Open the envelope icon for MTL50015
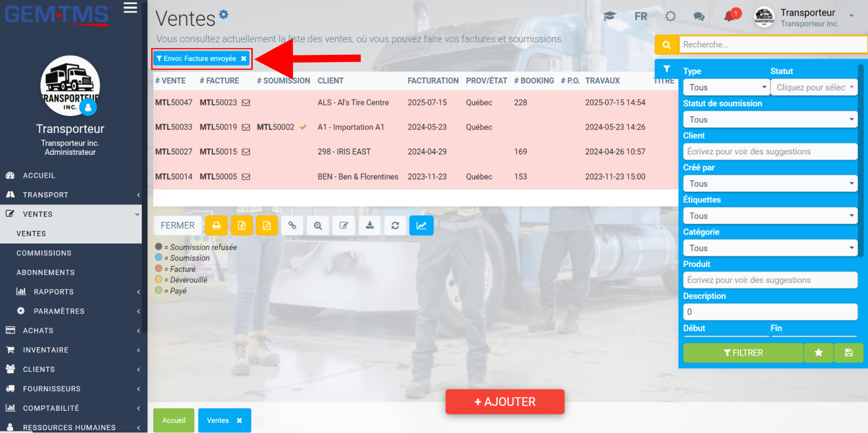The image size is (868, 433). [246, 152]
